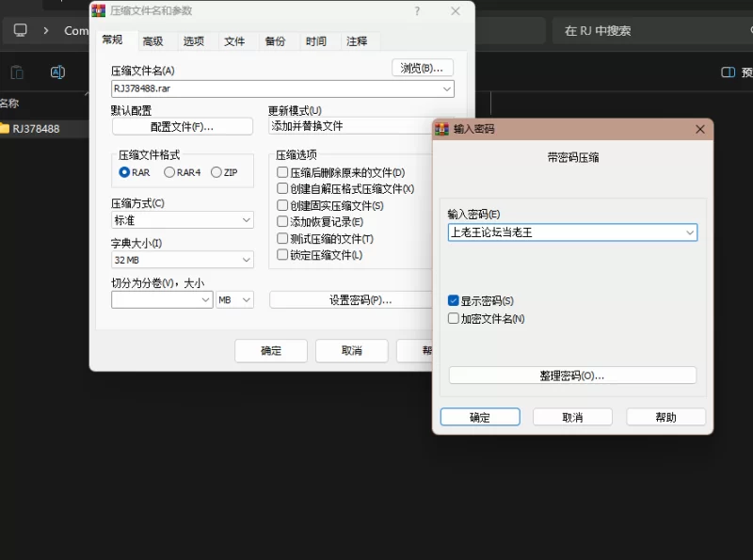Click the computer icon in address bar
Viewport: 753px width, 560px height.
20,30
